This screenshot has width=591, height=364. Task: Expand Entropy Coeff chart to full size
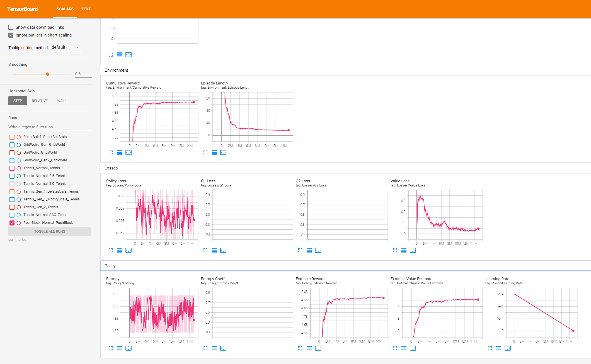click(205, 348)
